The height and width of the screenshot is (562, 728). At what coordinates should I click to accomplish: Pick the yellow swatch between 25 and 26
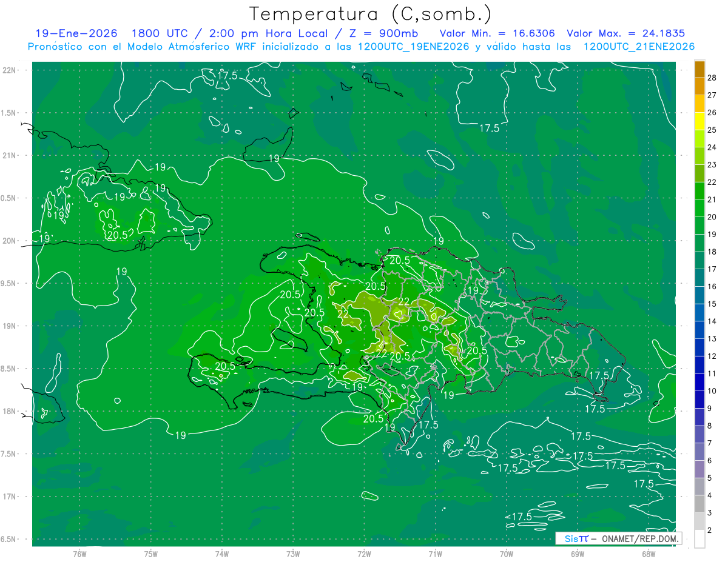[x=699, y=121]
